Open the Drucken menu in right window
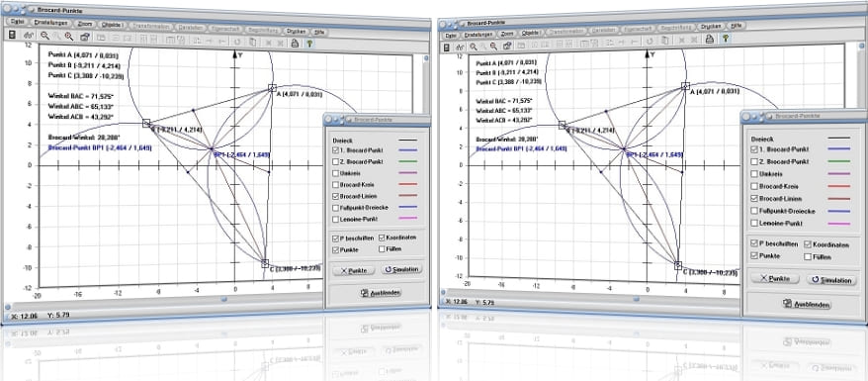Image resolution: width=868 pixels, height=381 pixels. tap(710, 26)
